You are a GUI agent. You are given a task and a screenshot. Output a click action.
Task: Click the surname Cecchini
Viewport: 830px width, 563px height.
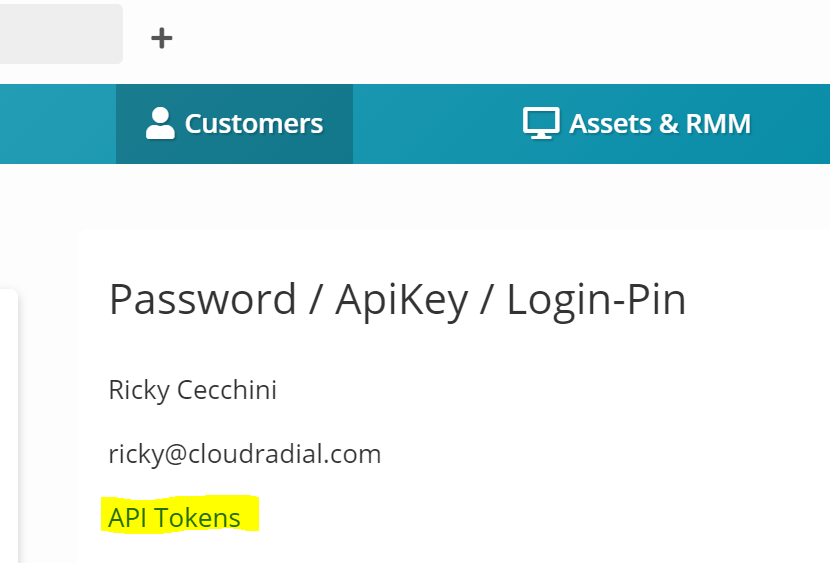pos(227,390)
